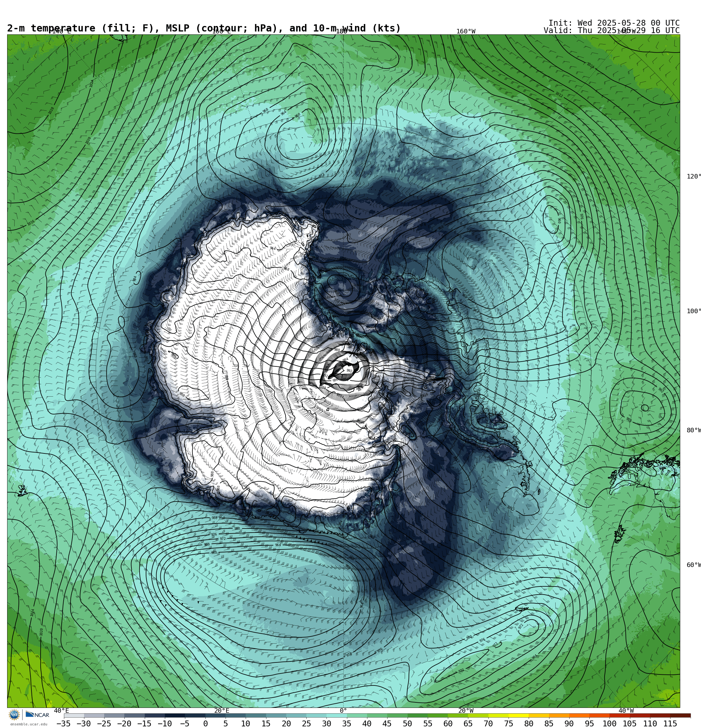Open the ensemble.ucar.edu link
The width and height of the screenshot is (701, 728).
(29, 724)
